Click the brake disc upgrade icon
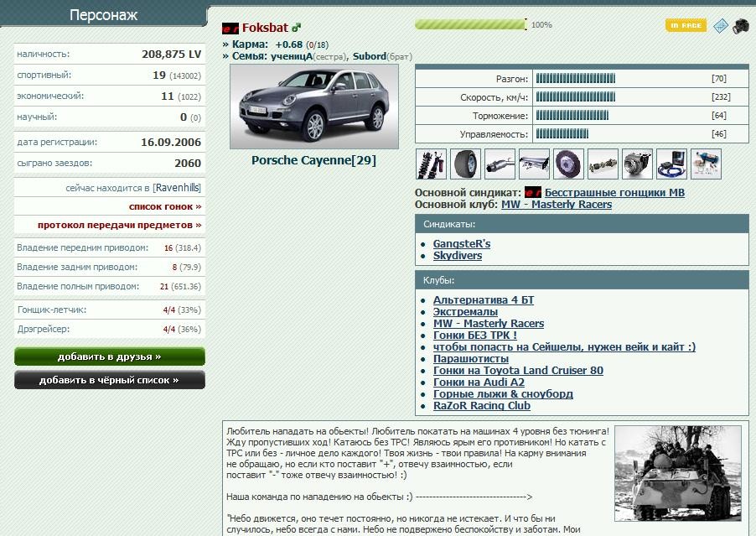756x536 pixels. pos(568,164)
